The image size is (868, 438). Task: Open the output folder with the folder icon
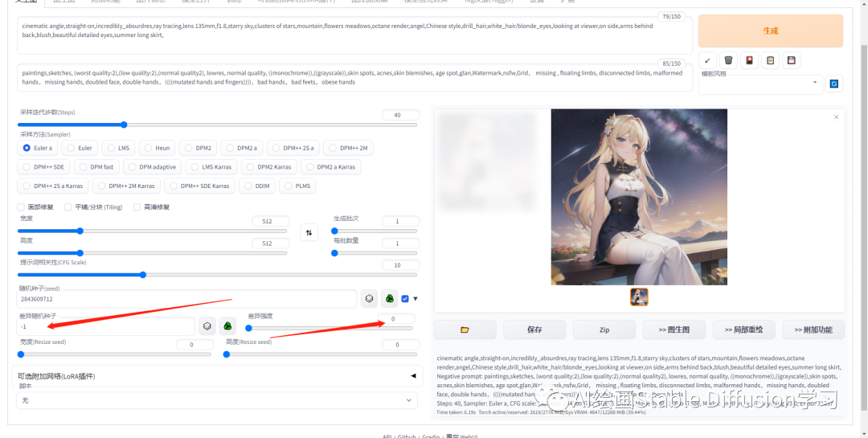point(465,330)
